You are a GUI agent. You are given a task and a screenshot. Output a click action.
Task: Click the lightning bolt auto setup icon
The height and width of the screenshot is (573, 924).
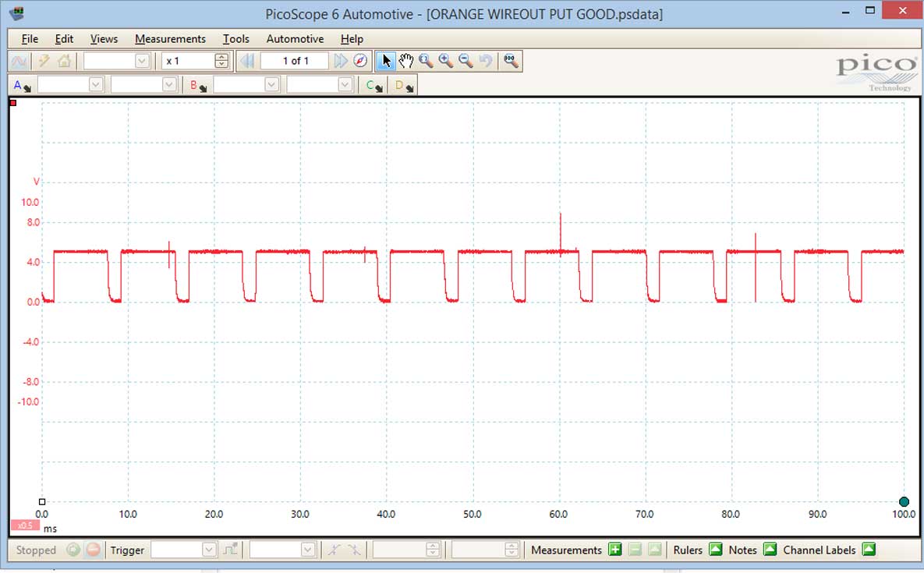[44, 61]
